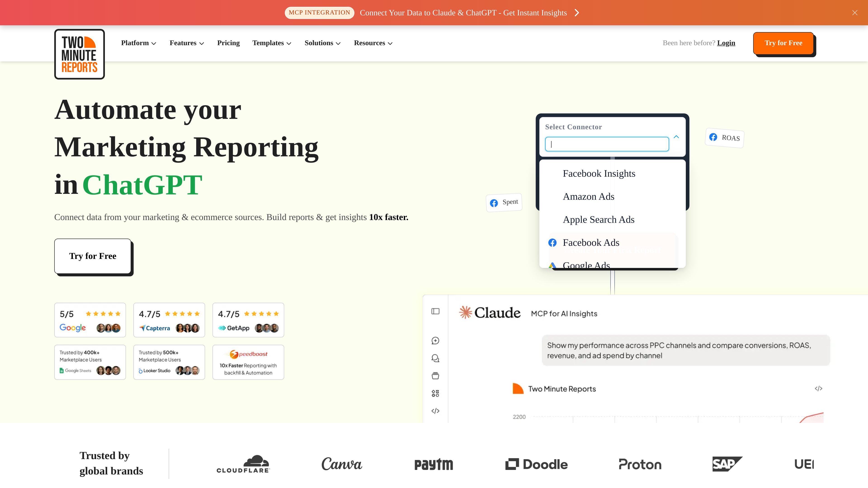This screenshot has height=488, width=868.
Task: Click the PPC performance prompt bubble
Action: (x=686, y=350)
